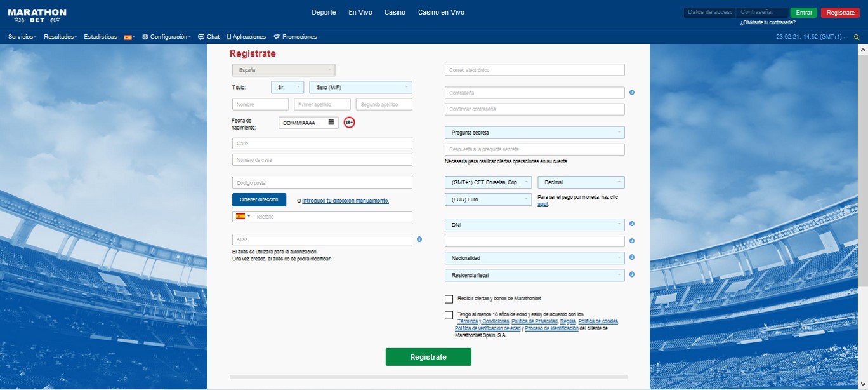Click the Teléfono input field
The width and height of the screenshot is (868, 390).
[332, 217]
